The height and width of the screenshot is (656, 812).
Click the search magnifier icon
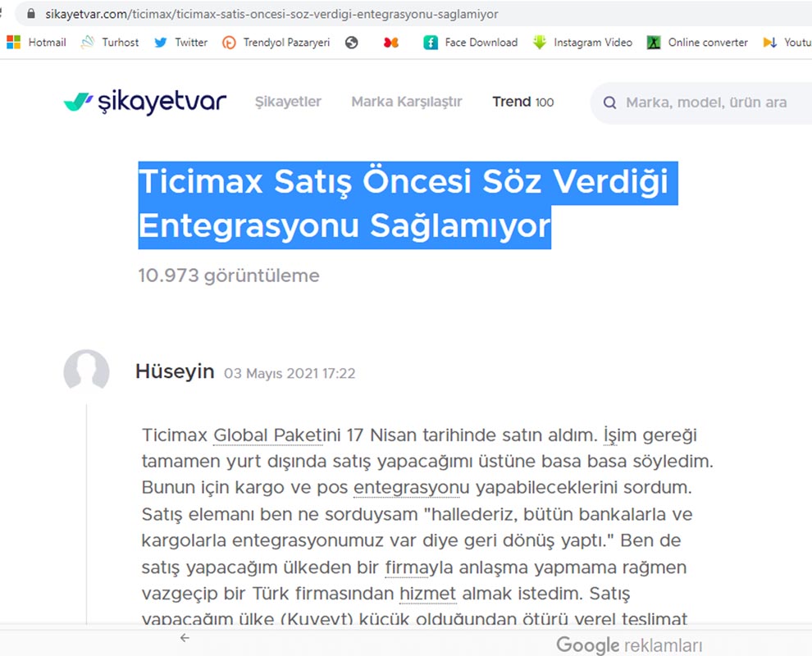coord(609,102)
